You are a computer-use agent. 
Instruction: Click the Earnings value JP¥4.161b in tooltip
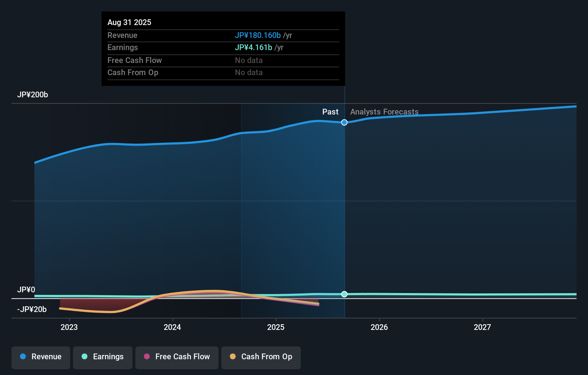253,47
